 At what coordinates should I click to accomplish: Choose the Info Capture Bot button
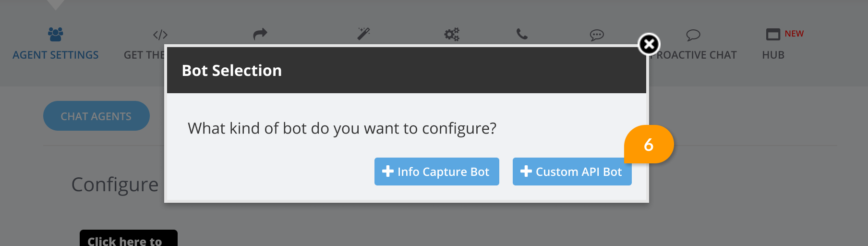pyautogui.click(x=437, y=172)
